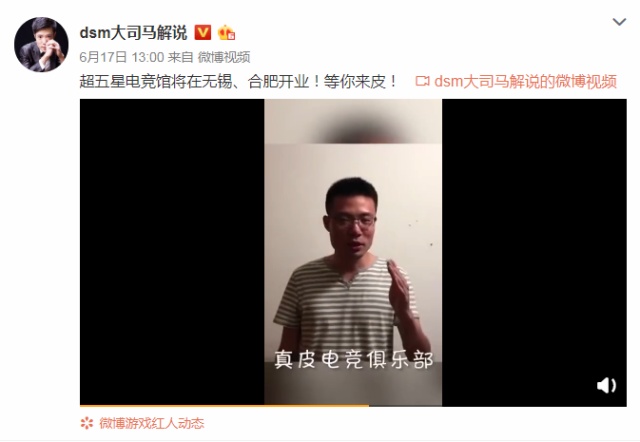Click the crown membership badge icon
The height and width of the screenshot is (442, 640).
[x=226, y=32]
